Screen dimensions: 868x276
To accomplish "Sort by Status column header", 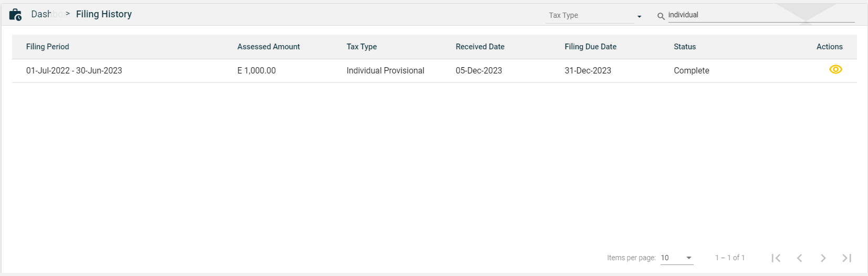I will pyautogui.click(x=685, y=47).
